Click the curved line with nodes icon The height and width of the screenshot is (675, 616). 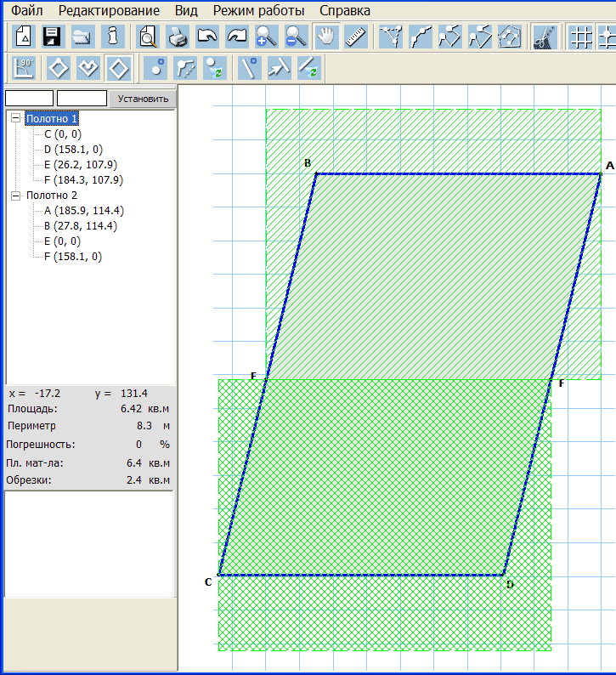click(421, 37)
